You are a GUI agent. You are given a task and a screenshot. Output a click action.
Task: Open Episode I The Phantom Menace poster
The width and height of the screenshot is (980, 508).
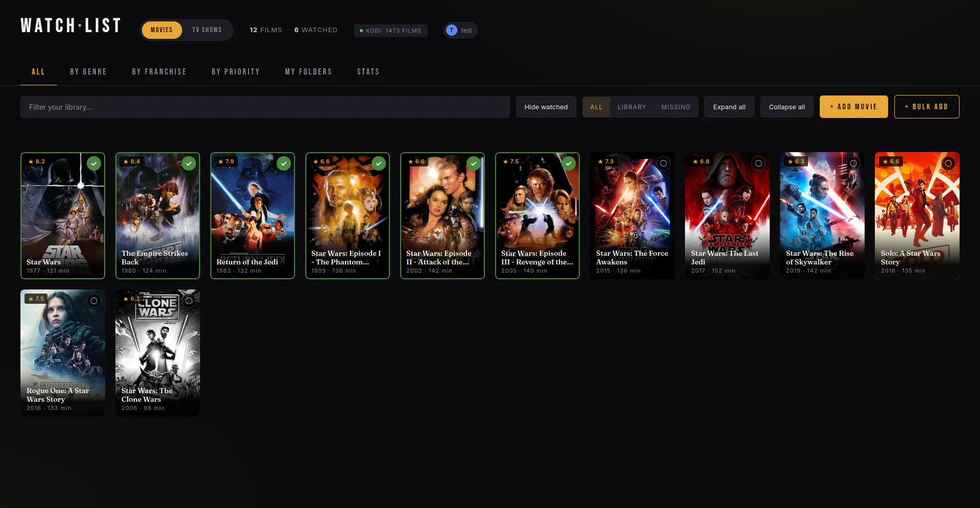(348, 216)
